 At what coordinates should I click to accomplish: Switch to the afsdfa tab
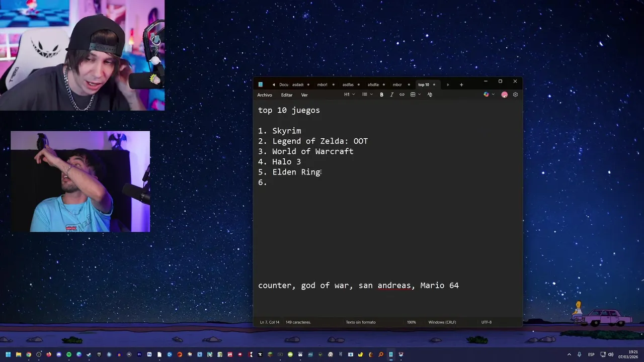coord(373,84)
